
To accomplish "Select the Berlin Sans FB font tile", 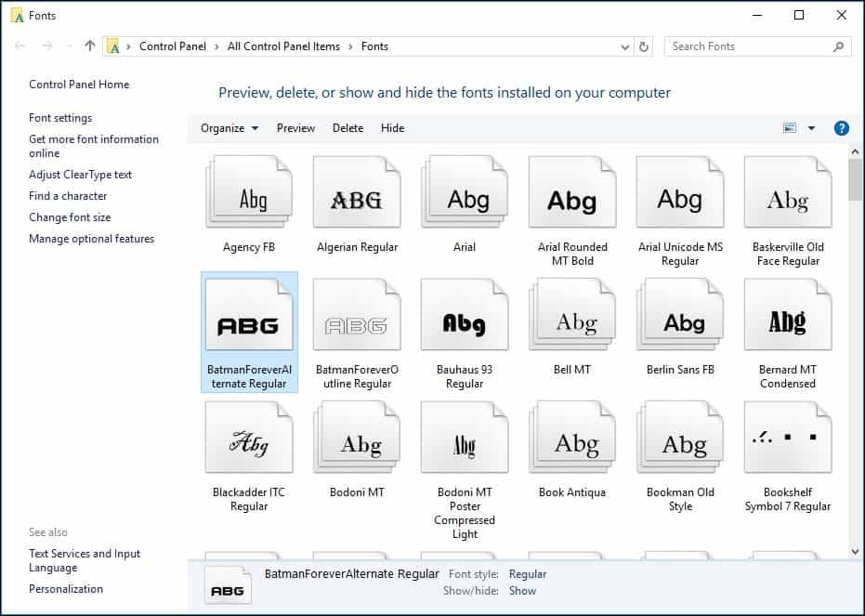I will coord(679,314).
